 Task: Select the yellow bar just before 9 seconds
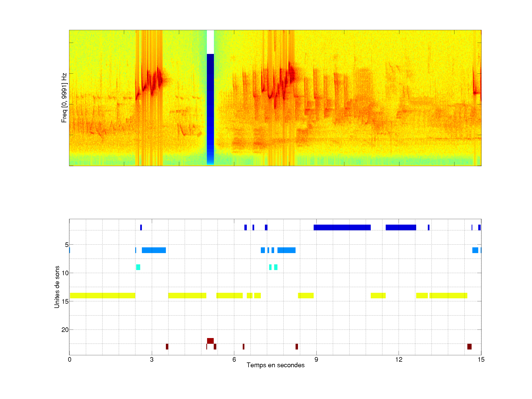(306, 296)
